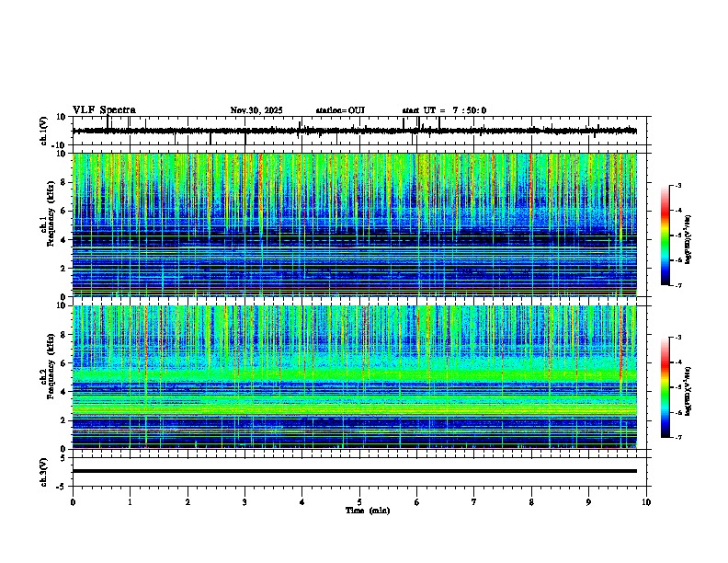Click the flat ch.3 voltage trace
This screenshot has width=728, height=563.
tap(355, 471)
